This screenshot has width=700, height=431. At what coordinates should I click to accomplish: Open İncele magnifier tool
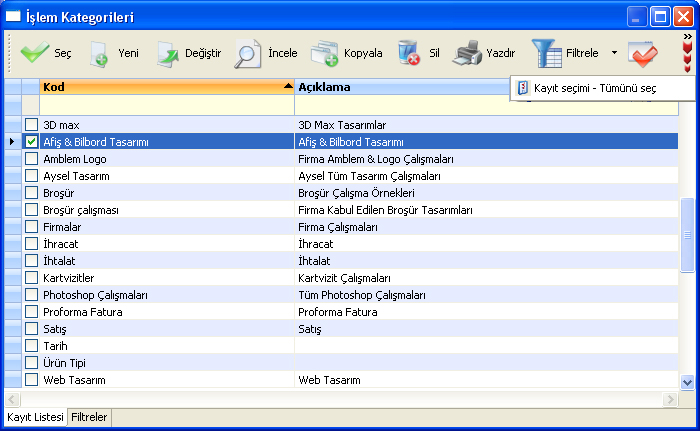248,53
